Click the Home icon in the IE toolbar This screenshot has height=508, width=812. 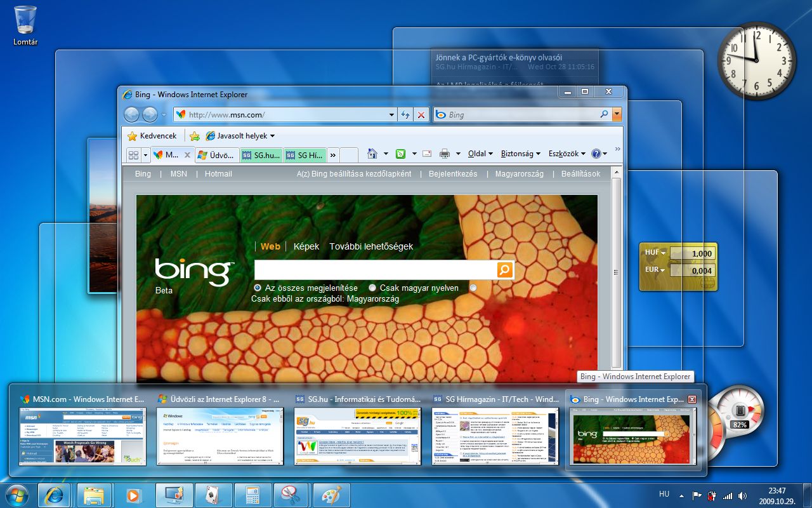coord(372,154)
